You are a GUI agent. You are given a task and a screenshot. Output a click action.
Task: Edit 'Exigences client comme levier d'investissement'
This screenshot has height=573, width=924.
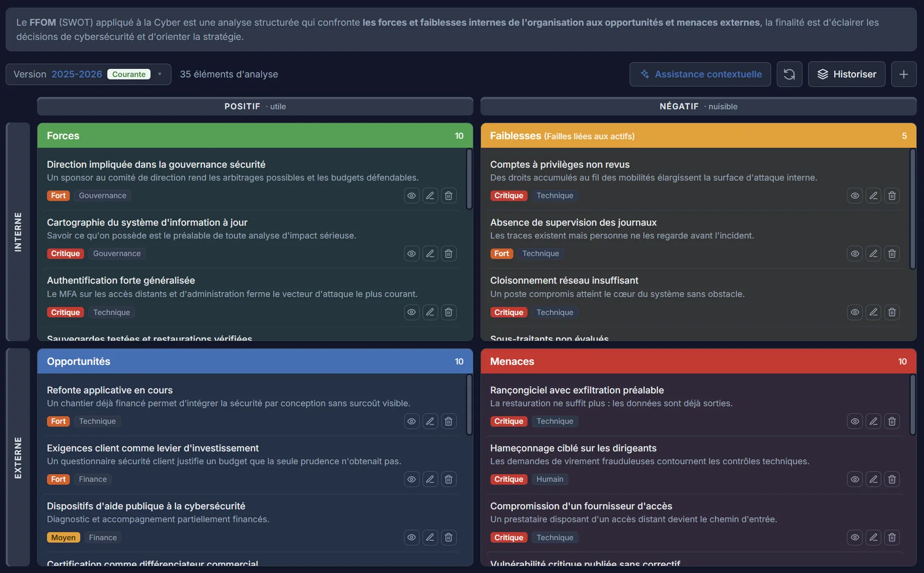430,480
